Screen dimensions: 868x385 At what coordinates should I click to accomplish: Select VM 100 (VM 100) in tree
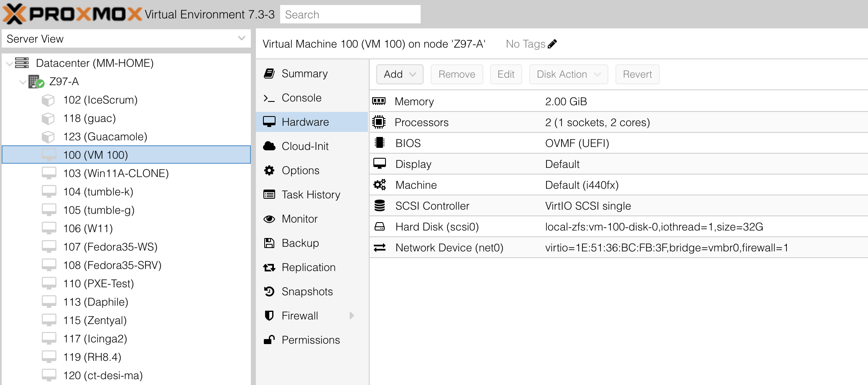126,155
